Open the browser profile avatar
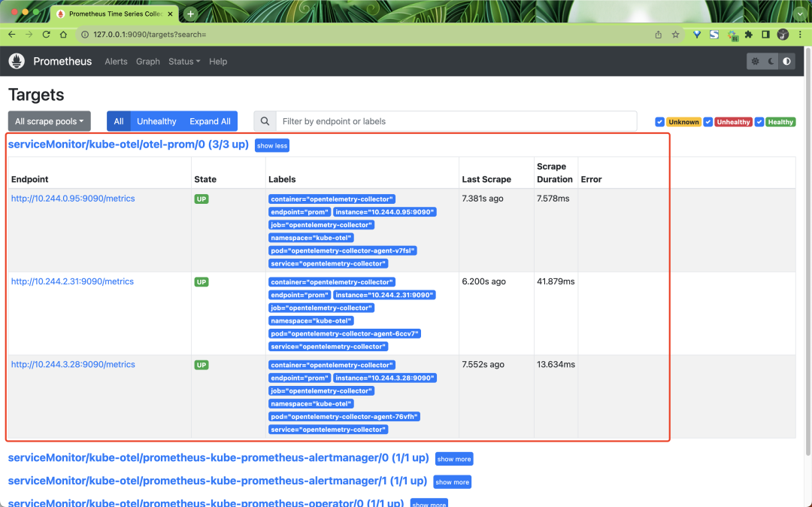The height and width of the screenshot is (507, 812). click(x=783, y=35)
